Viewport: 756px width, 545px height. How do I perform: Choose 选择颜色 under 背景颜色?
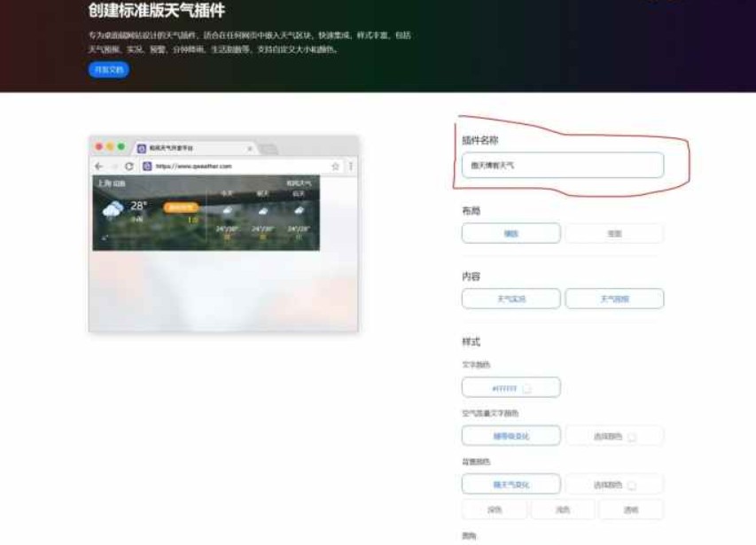tap(614, 484)
